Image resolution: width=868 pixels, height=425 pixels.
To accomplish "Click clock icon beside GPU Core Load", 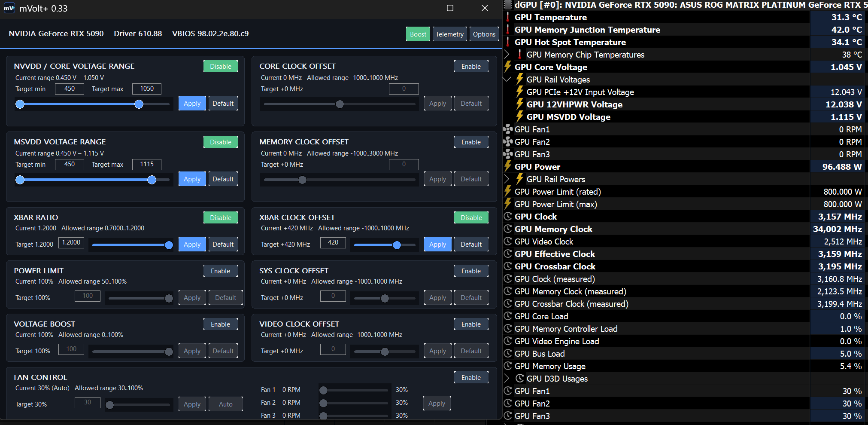I will tap(508, 316).
